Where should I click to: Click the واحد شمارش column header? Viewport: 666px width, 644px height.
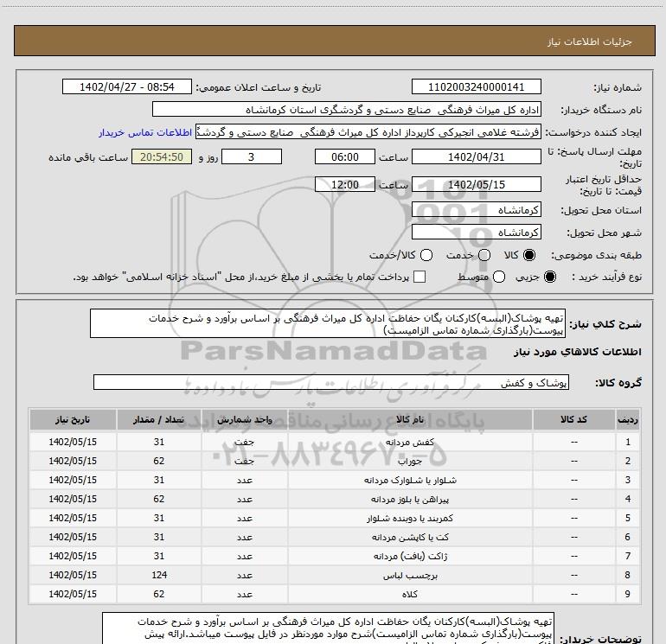[245, 420]
